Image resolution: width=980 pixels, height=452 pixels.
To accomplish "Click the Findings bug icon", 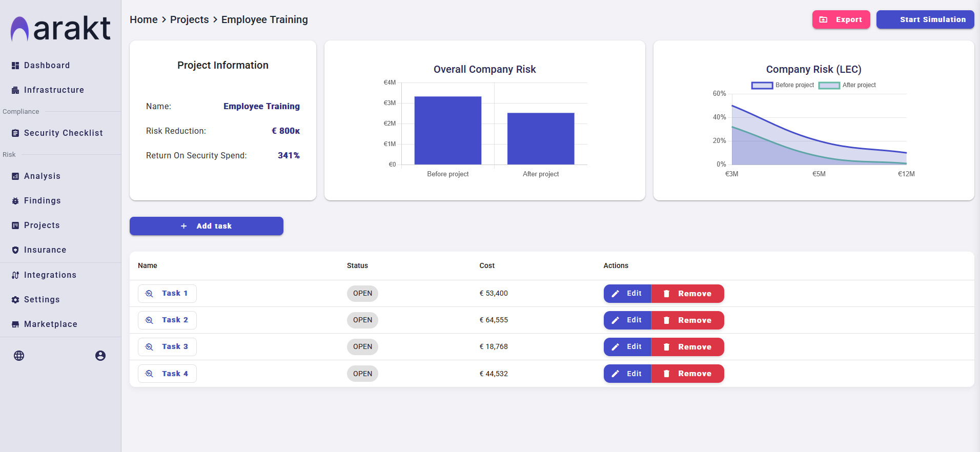I will 15,201.
